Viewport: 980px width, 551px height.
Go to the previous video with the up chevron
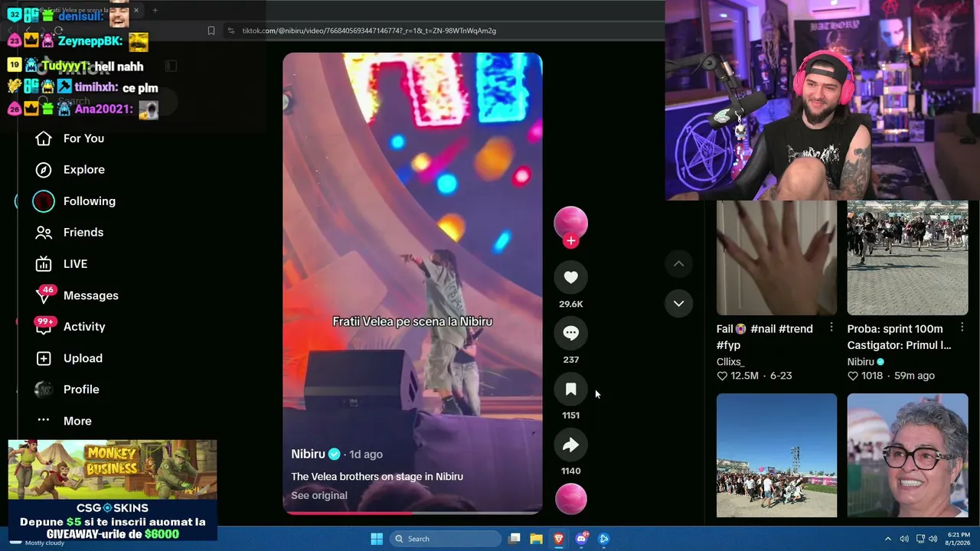click(x=678, y=264)
